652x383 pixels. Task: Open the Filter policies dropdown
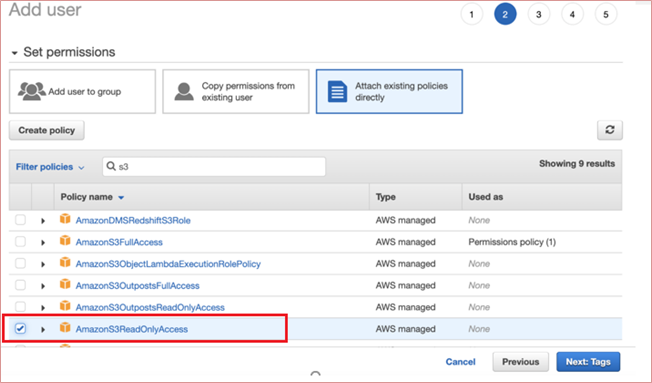(50, 167)
